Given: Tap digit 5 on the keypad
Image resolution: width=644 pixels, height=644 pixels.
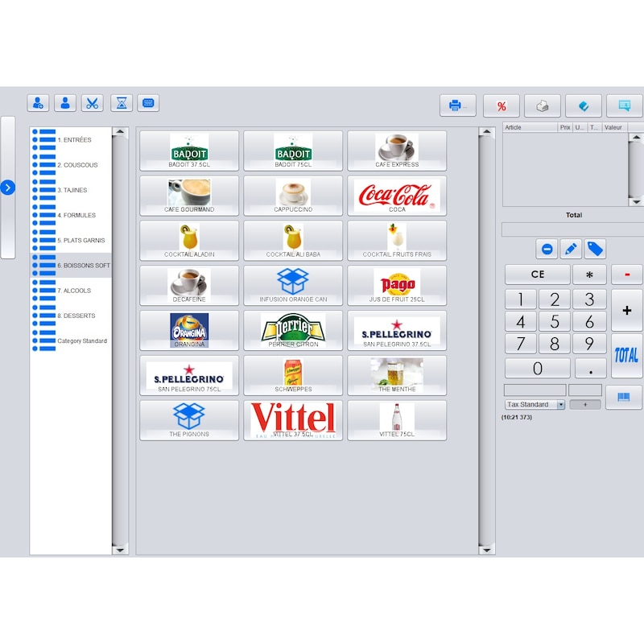Looking at the screenshot, I should click(555, 321).
